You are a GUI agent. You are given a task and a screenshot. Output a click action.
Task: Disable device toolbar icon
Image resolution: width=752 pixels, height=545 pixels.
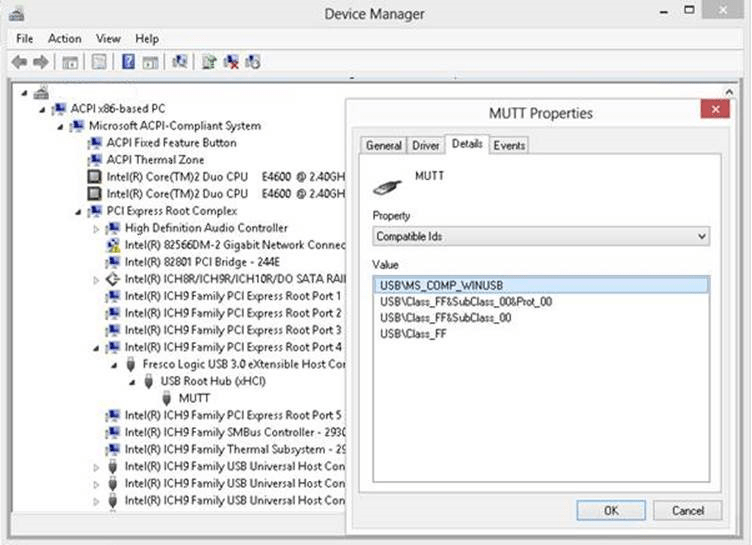click(x=253, y=62)
